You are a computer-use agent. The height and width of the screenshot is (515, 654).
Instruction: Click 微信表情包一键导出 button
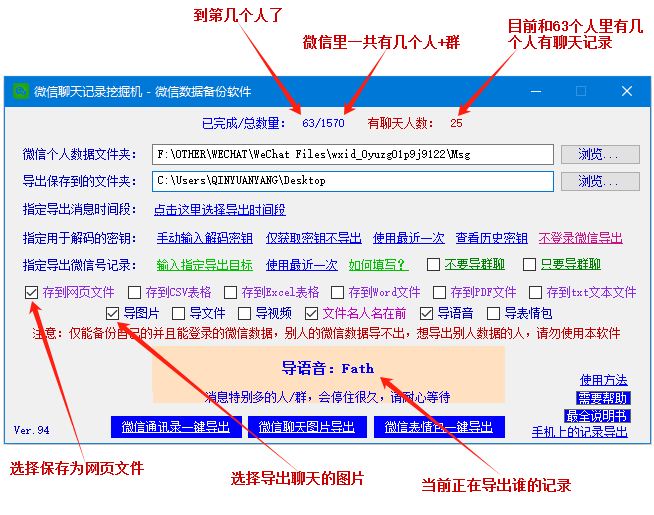tap(439, 427)
